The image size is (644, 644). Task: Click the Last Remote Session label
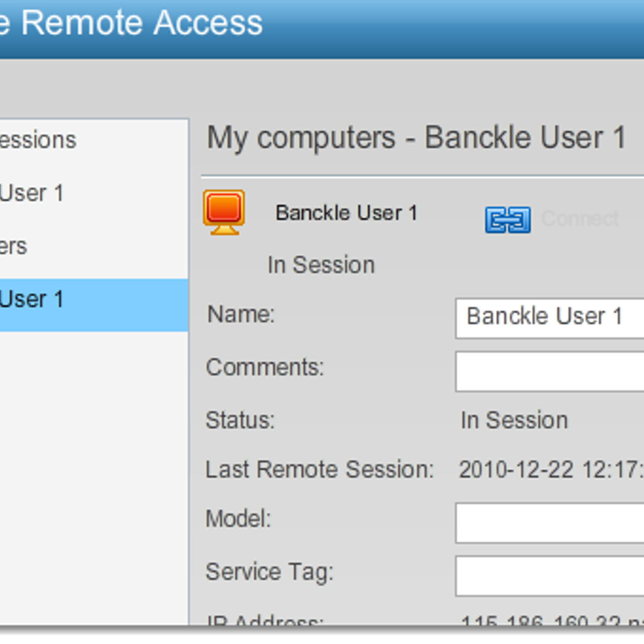tap(319, 470)
